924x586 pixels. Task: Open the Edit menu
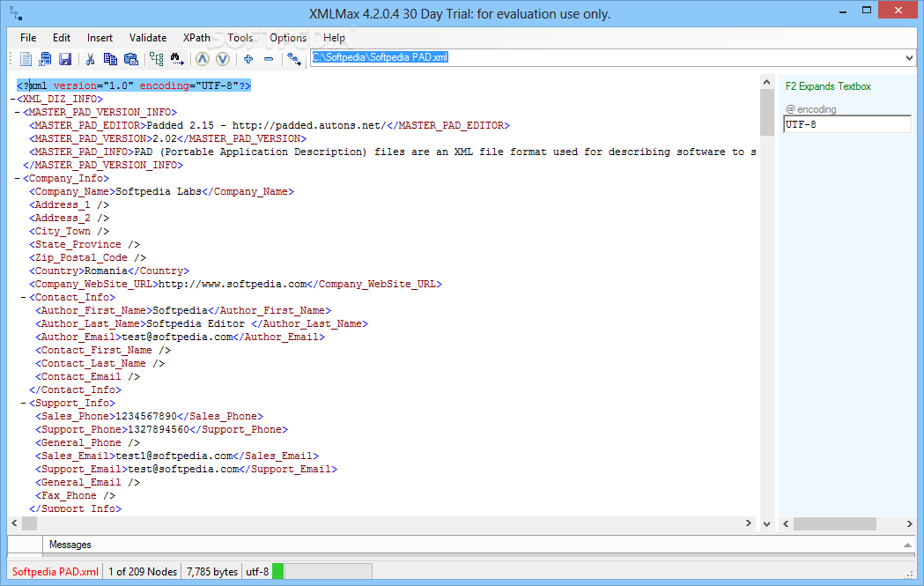(x=62, y=38)
